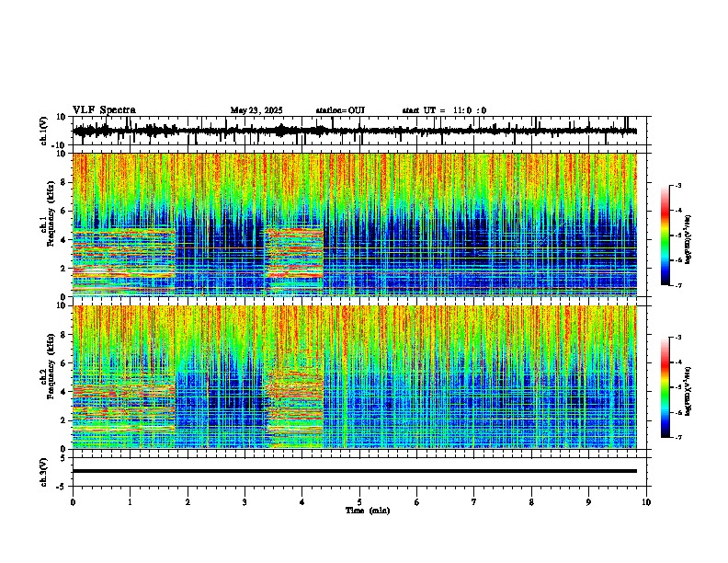Select the date label "May 23, 2025"
This screenshot has width=728, height=563.
point(256,110)
